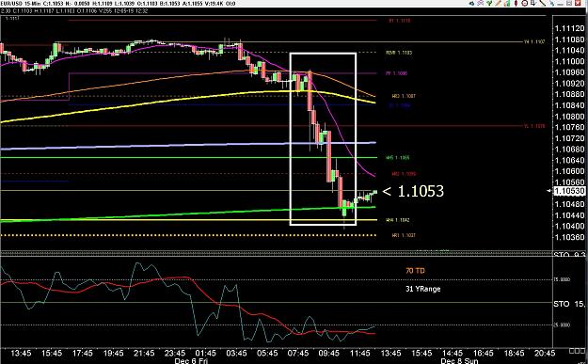Screen dimensions: 588x364
Task: Click the 25.0000 stochastic level label
Action: 563,325
